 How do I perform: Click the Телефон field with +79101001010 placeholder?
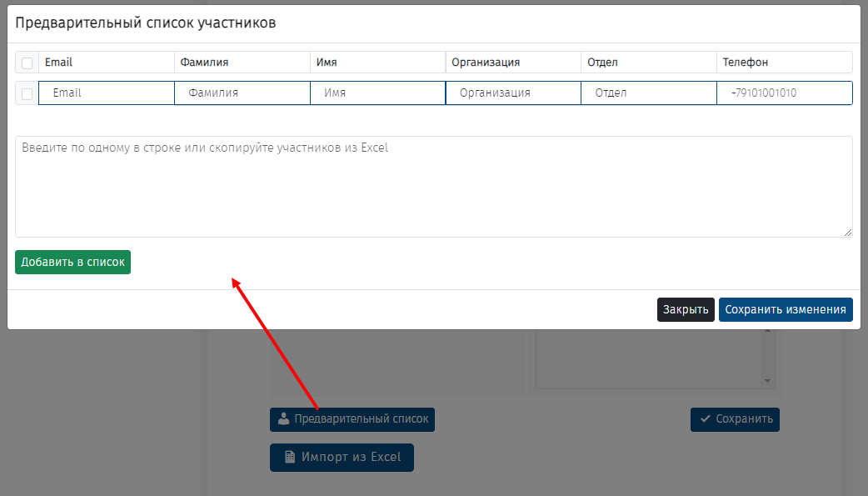(x=784, y=93)
